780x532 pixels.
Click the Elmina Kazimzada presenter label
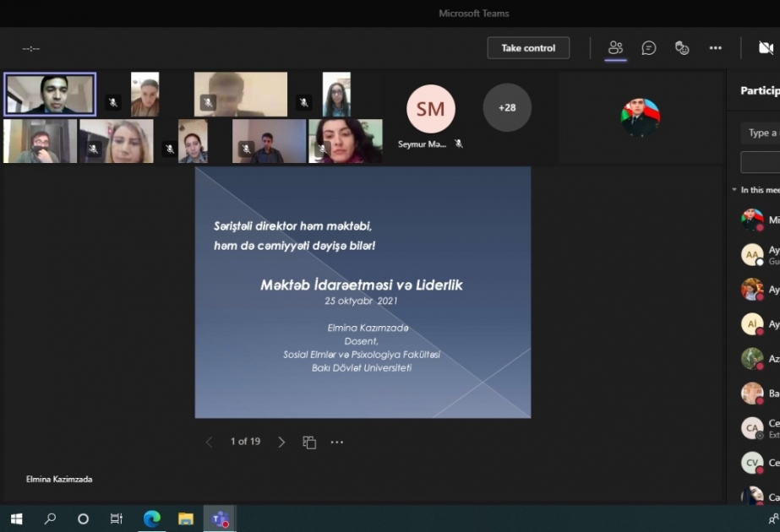click(x=59, y=480)
